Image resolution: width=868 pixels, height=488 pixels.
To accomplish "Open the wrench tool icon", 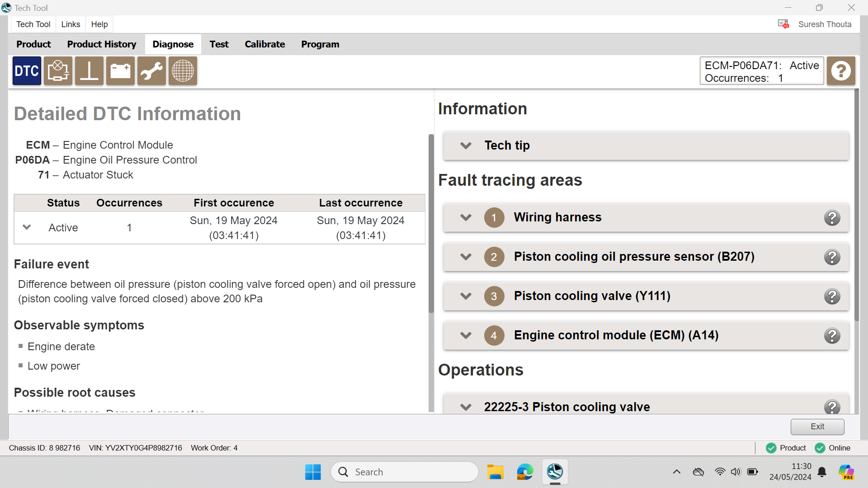I will click(151, 71).
